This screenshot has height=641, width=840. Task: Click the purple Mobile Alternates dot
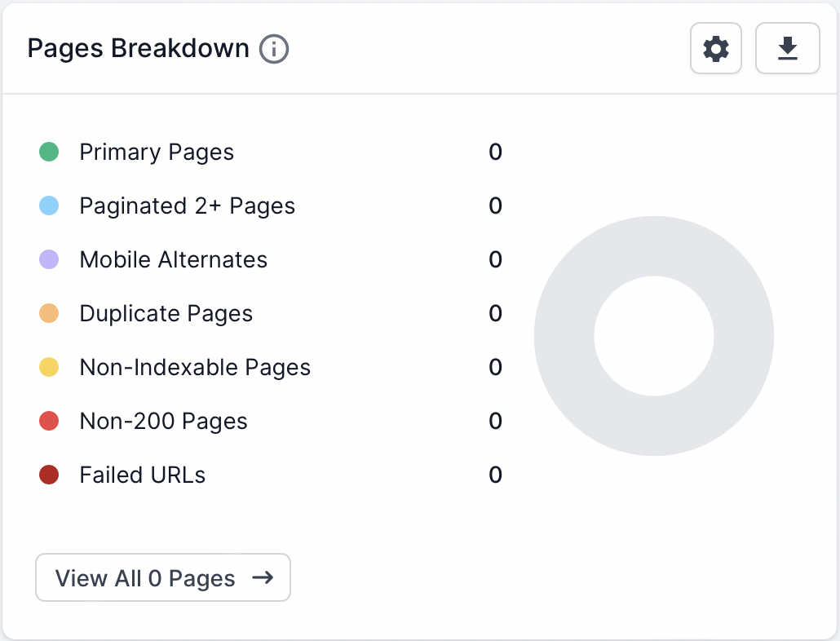click(49, 259)
